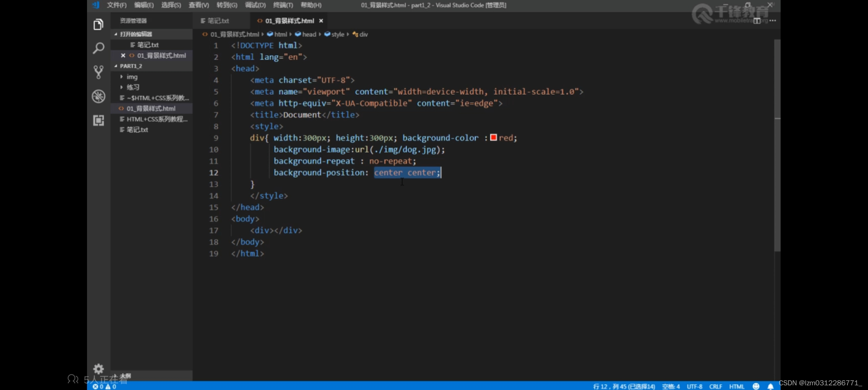Image resolution: width=868 pixels, height=390 pixels.
Task: Open the Debug view icon
Action: pos(98,96)
